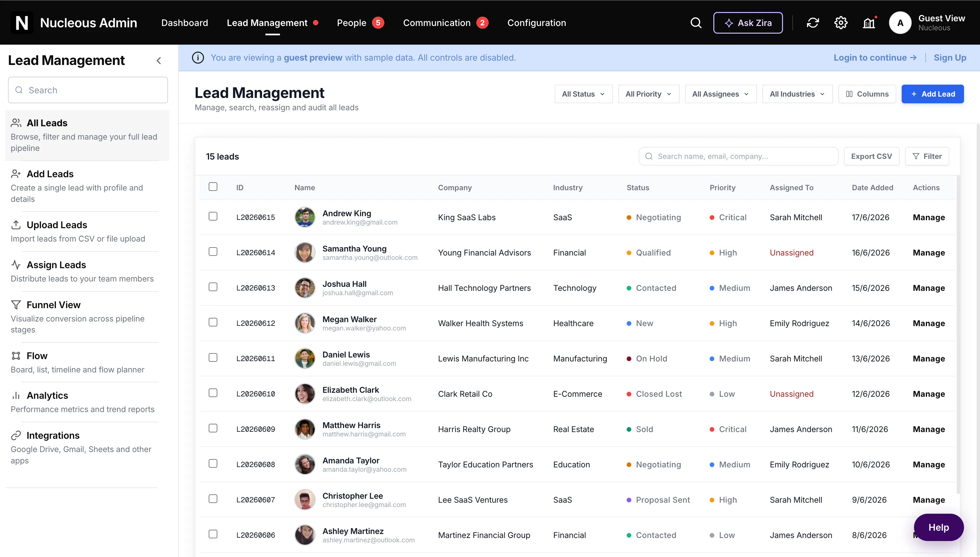Click the refresh sync icon
Image resolution: width=980 pixels, height=557 pixels.
[x=813, y=23]
